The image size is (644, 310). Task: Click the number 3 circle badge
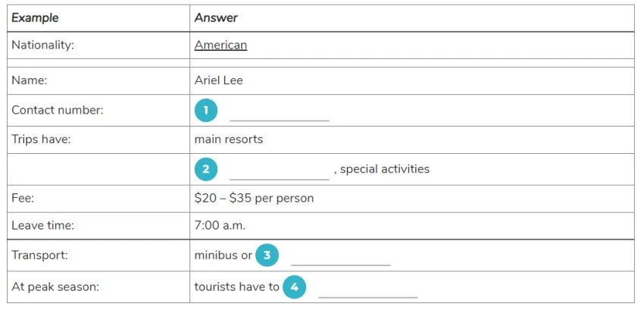click(x=267, y=255)
